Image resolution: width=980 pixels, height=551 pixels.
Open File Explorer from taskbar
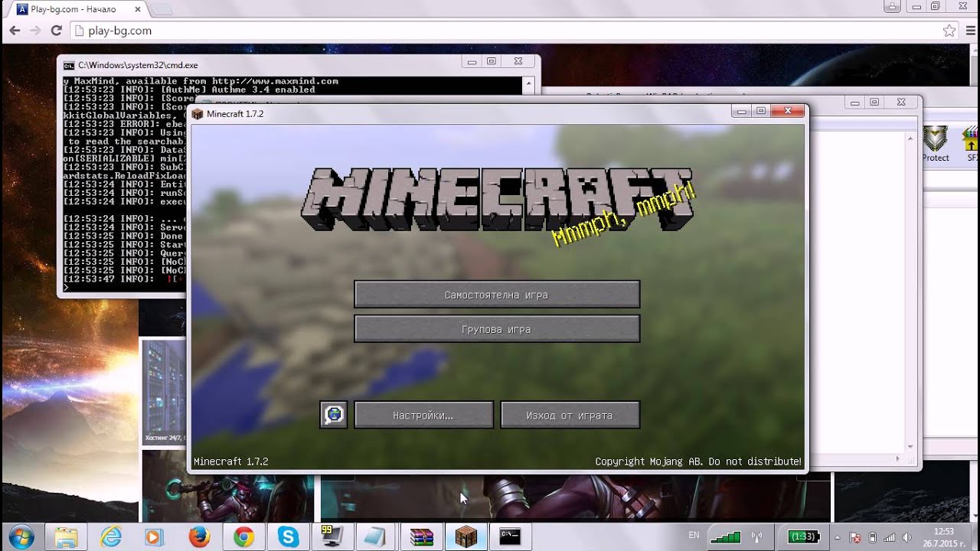pyautogui.click(x=67, y=537)
